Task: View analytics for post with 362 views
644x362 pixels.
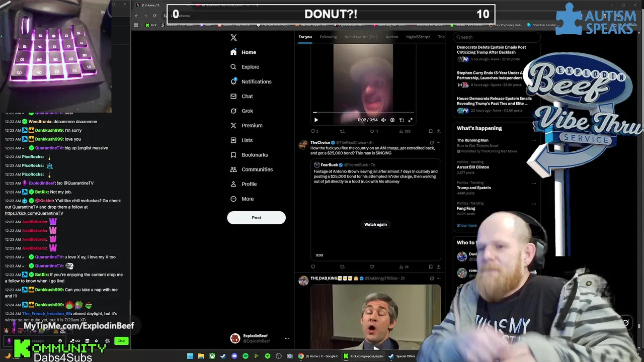Action: point(405,131)
